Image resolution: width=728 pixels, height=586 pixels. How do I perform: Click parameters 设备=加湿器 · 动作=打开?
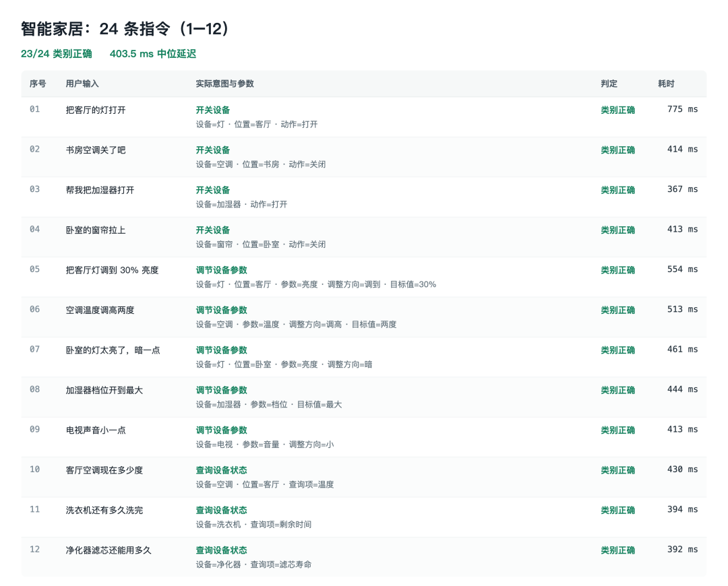tap(241, 204)
